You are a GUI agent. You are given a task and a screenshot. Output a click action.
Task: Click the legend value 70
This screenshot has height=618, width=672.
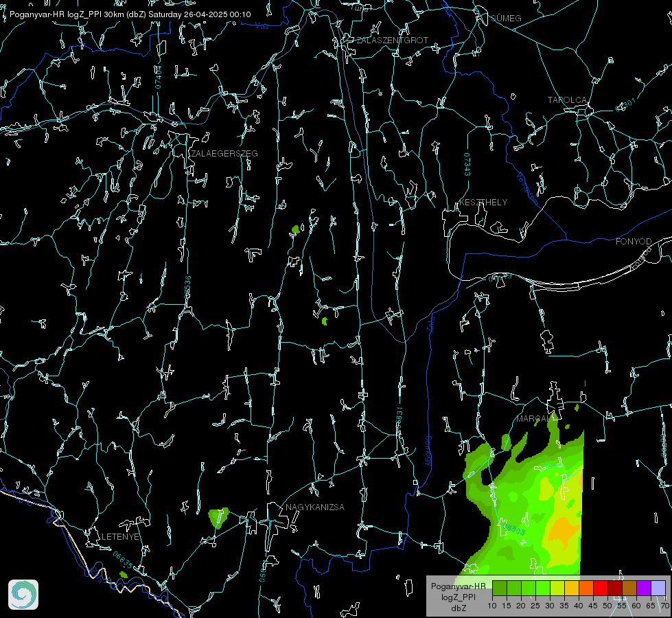point(665,606)
